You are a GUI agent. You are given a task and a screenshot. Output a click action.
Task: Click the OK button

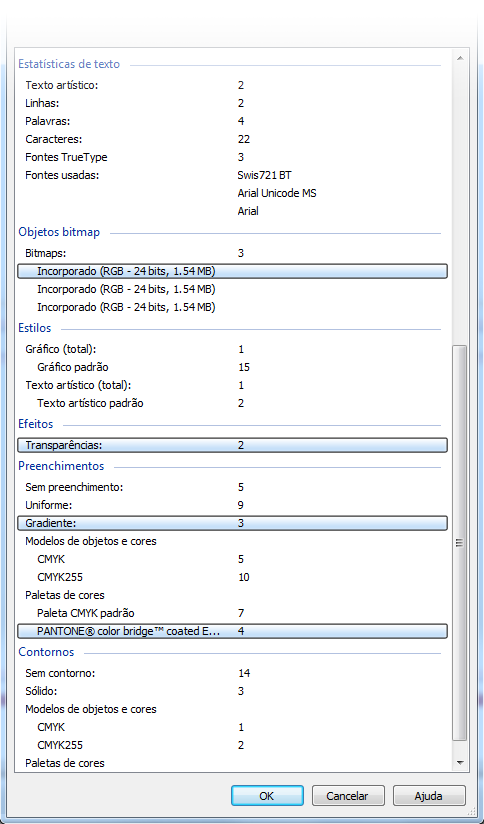tap(267, 796)
